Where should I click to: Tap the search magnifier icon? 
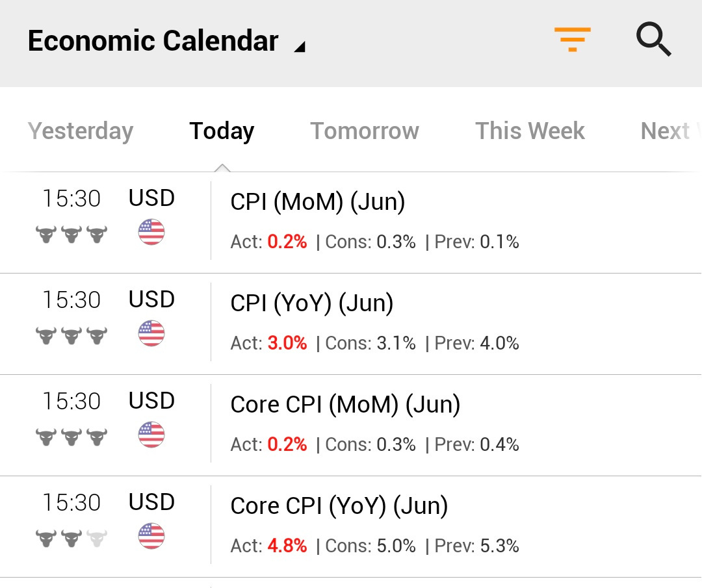click(x=653, y=40)
